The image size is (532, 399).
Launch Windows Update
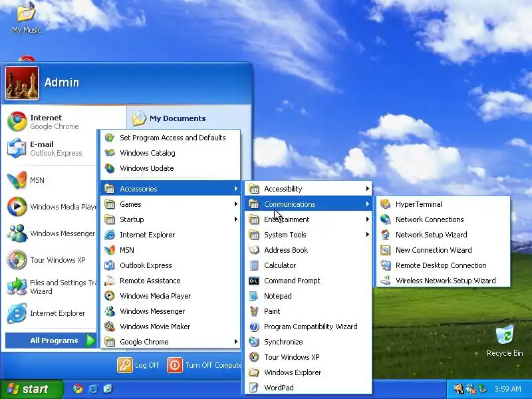click(170, 168)
